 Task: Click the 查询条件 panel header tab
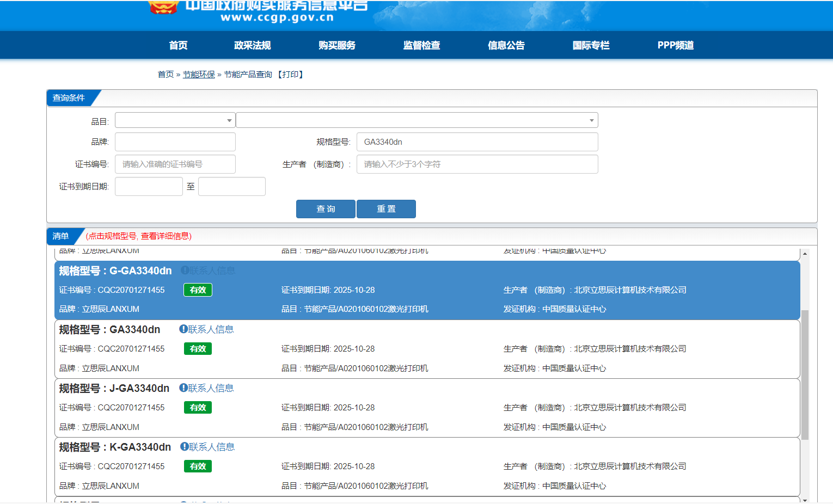click(69, 98)
